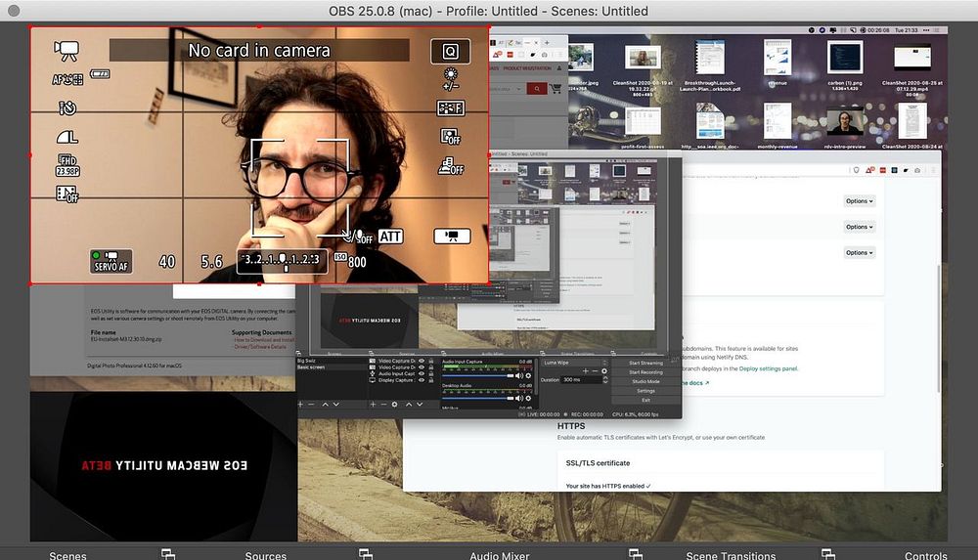Mute Desktop Audio speaker icon

pos(519,399)
